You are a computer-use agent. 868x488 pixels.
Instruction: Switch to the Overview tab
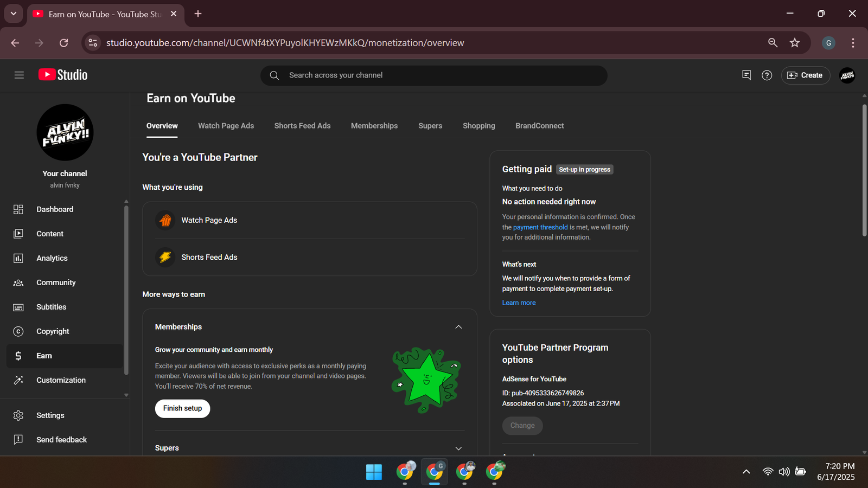(x=162, y=126)
